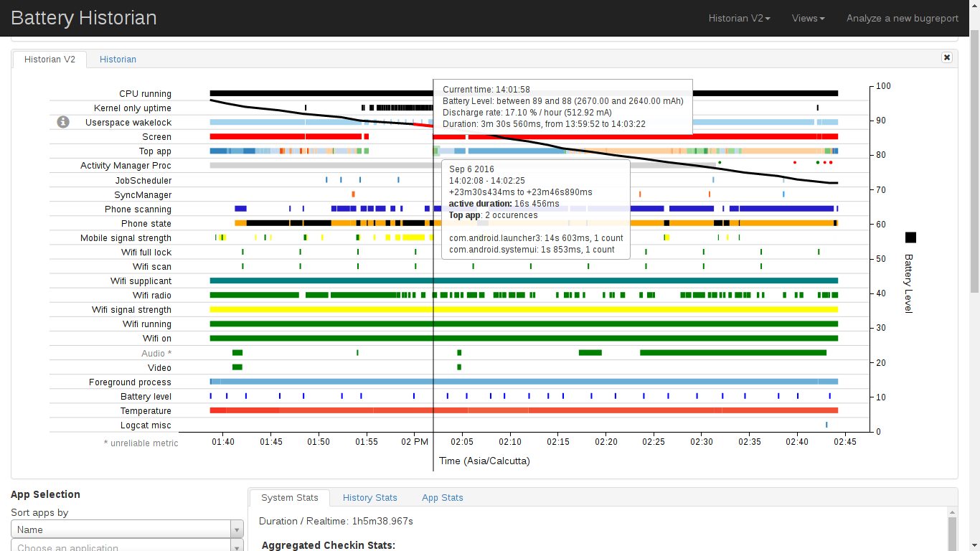Screen dimensions: 980x551
Task: Click the Battery Historian title link
Action: (84, 18)
